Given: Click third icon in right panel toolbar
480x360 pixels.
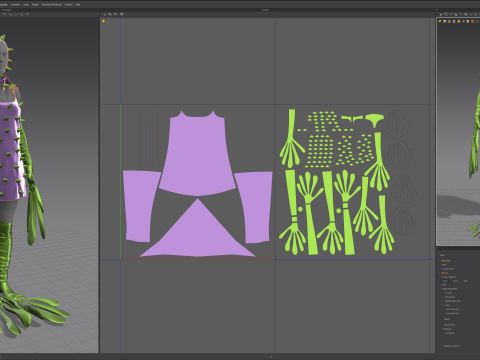Looking at the screenshot, I should [x=450, y=14].
